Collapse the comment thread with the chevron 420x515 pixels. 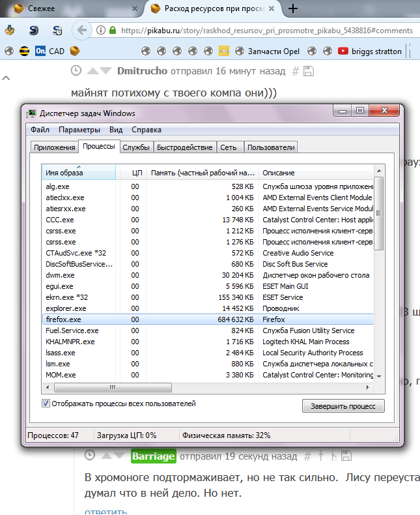coord(7,78)
